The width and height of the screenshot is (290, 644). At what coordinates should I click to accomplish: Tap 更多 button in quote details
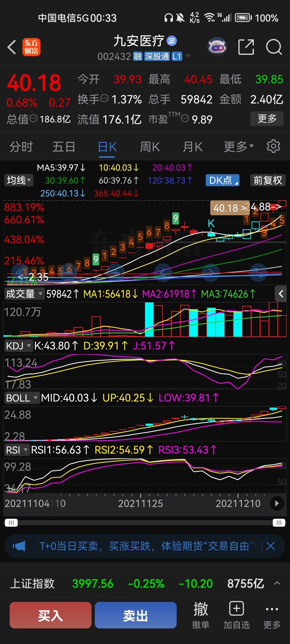[267, 118]
